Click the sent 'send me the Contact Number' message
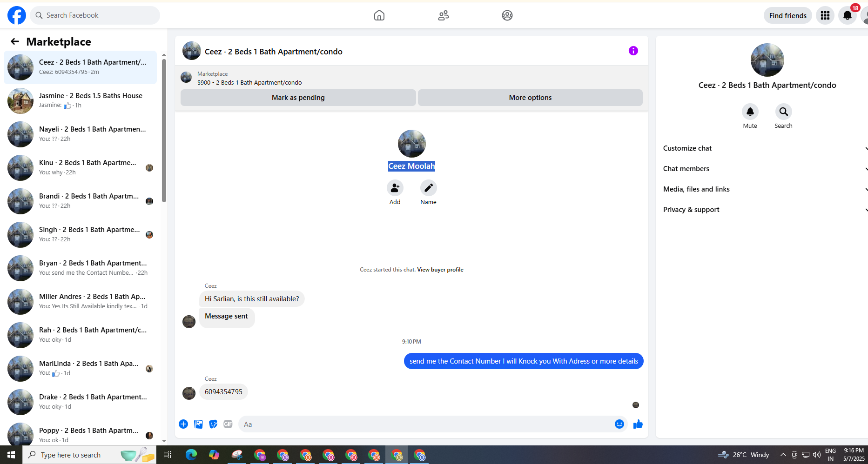Viewport: 868px width, 464px height. point(524,361)
